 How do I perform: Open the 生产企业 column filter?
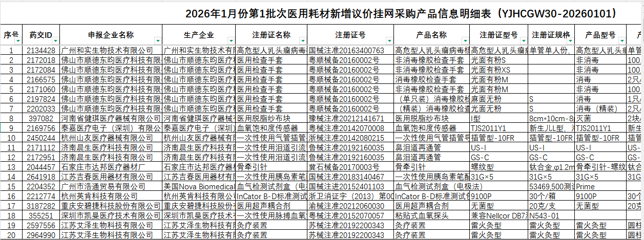(230, 40)
